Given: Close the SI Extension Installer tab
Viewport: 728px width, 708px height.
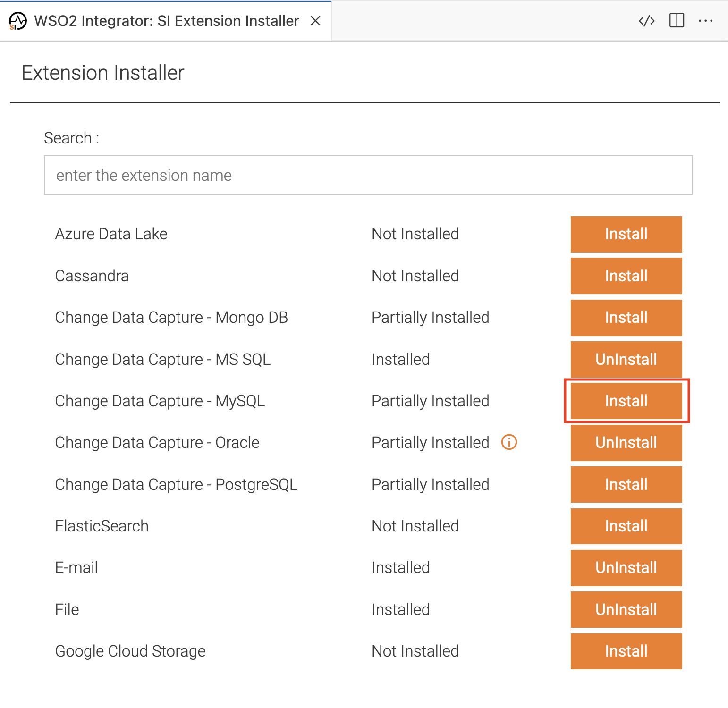Looking at the screenshot, I should pos(315,21).
